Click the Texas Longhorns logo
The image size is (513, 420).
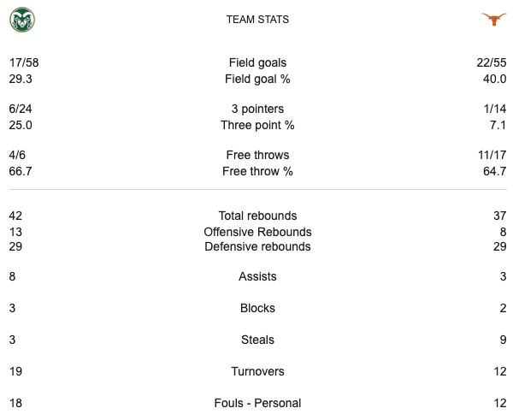coord(493,20)
